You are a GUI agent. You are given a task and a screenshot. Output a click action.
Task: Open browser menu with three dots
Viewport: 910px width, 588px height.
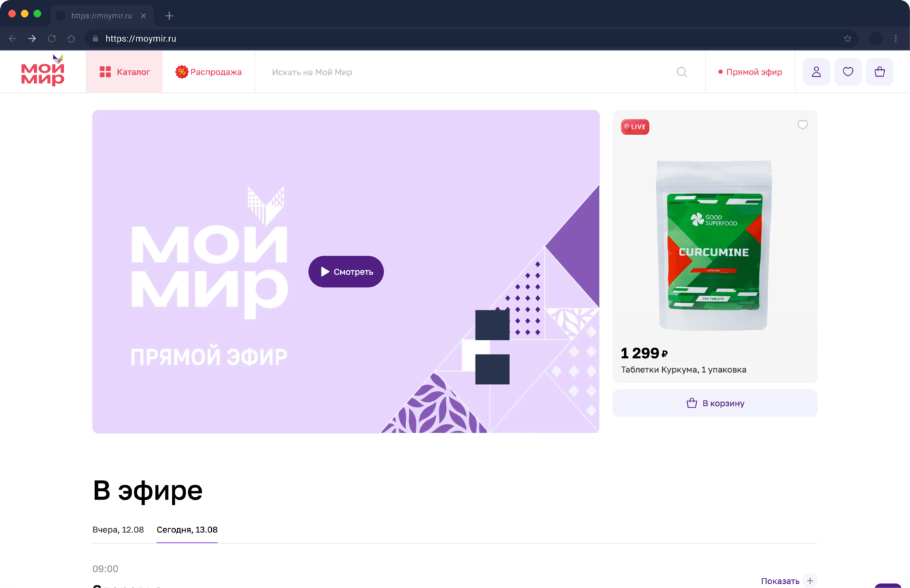pyautogui.click(x=896, y=39)
